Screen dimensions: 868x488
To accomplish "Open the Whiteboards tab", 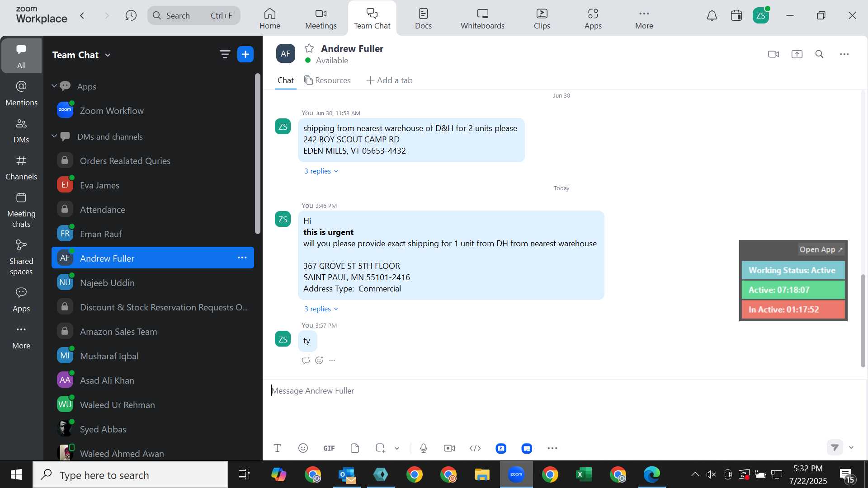I will tap(482, 19).
